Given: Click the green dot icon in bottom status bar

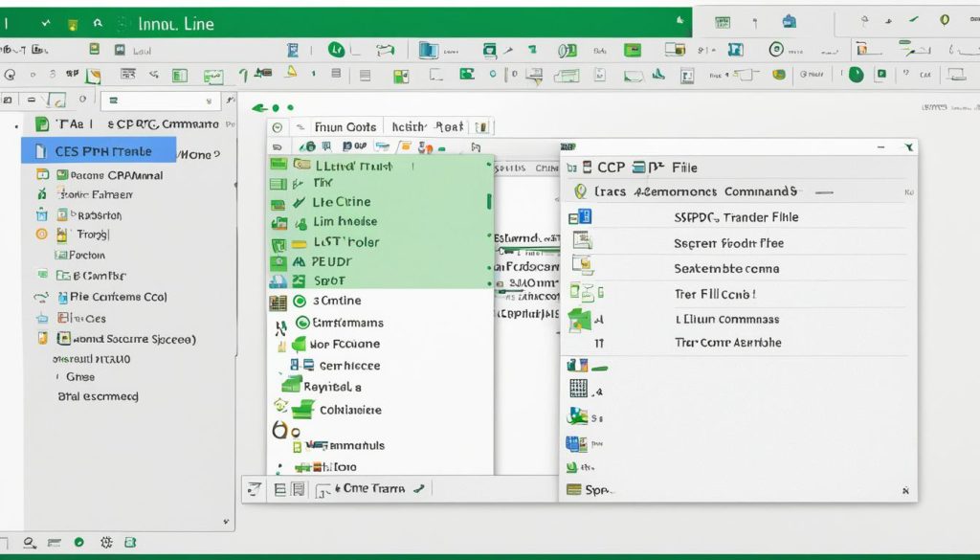Looking at the screenshot, I should (78, 543).
